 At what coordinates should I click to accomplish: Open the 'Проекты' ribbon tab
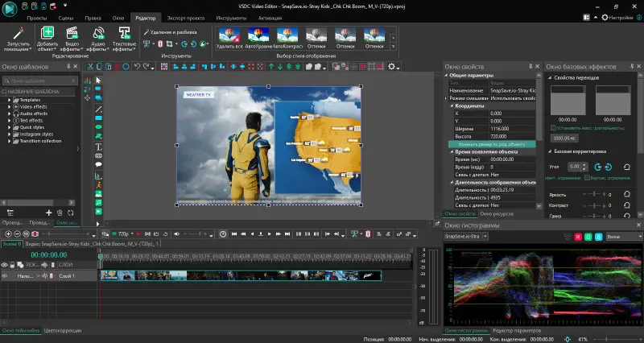pyautogui.click(x=36, y=18)
